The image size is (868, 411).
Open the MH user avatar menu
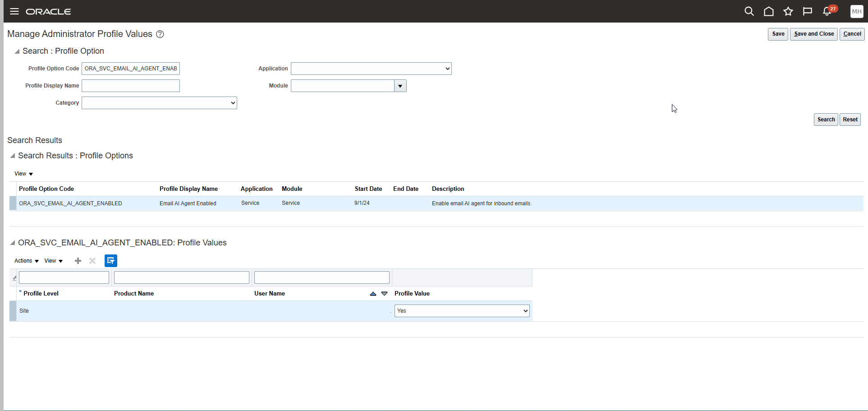point(856,11)
